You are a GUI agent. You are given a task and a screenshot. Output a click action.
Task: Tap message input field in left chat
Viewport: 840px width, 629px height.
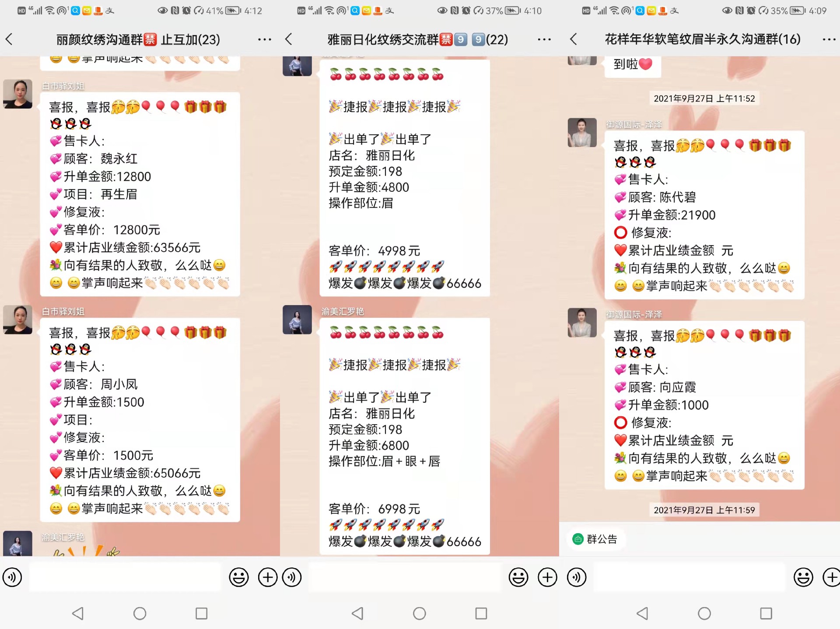125,577
